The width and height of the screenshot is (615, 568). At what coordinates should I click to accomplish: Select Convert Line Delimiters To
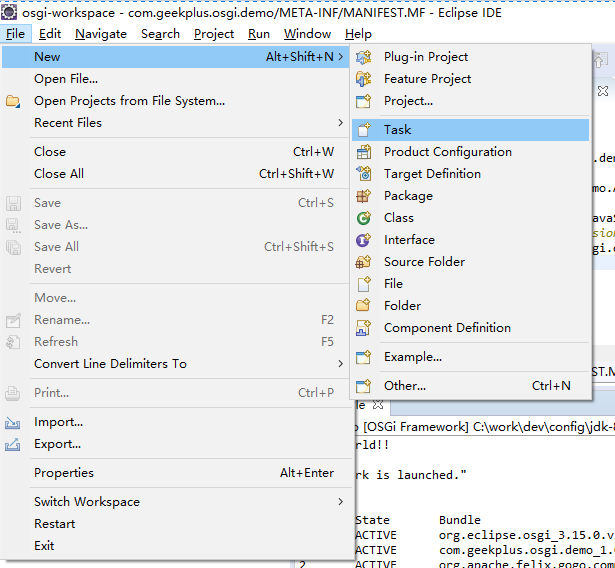175,364
